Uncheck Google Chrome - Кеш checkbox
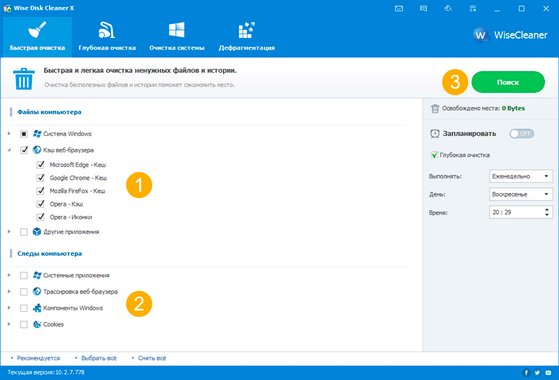The image size is (559, 380). pyautogui.click(x=40, y=178)
